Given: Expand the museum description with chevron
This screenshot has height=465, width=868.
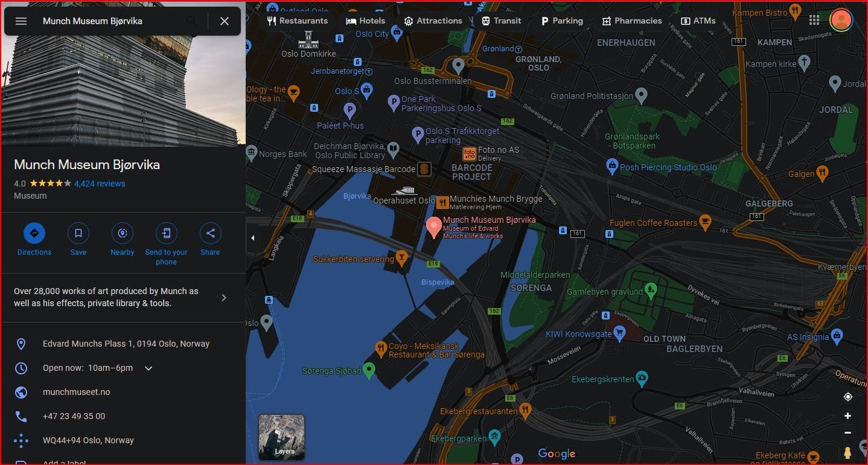Looking at the screenshot, I should click(224, 298).
